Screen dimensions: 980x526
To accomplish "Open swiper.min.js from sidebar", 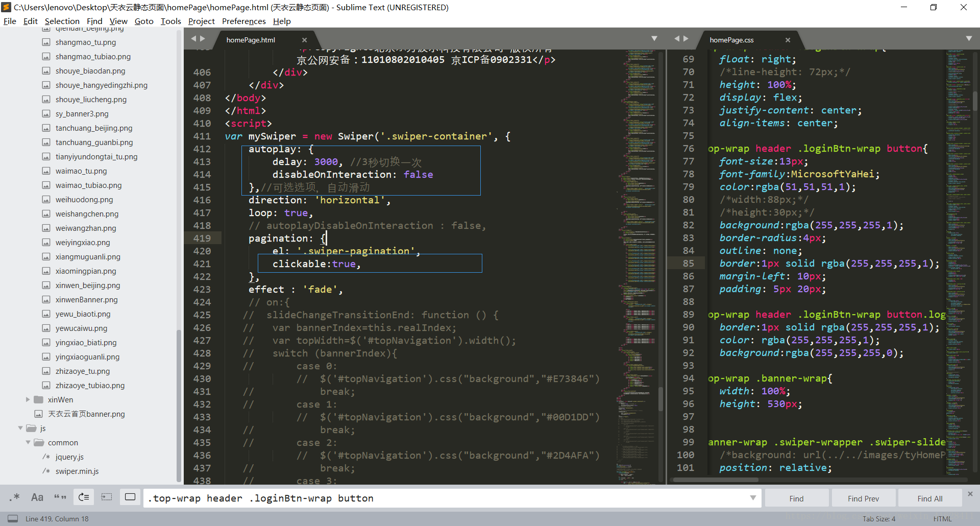I will click(x=77, y=471).
